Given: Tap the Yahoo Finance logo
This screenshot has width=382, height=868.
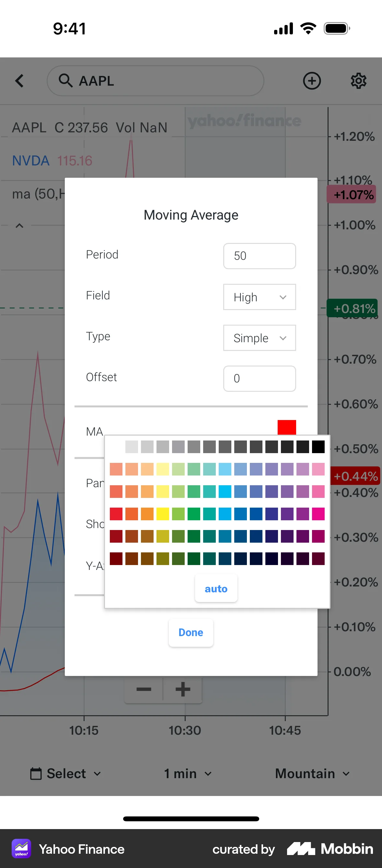Looking at the screenshot, I should (21, 849).
